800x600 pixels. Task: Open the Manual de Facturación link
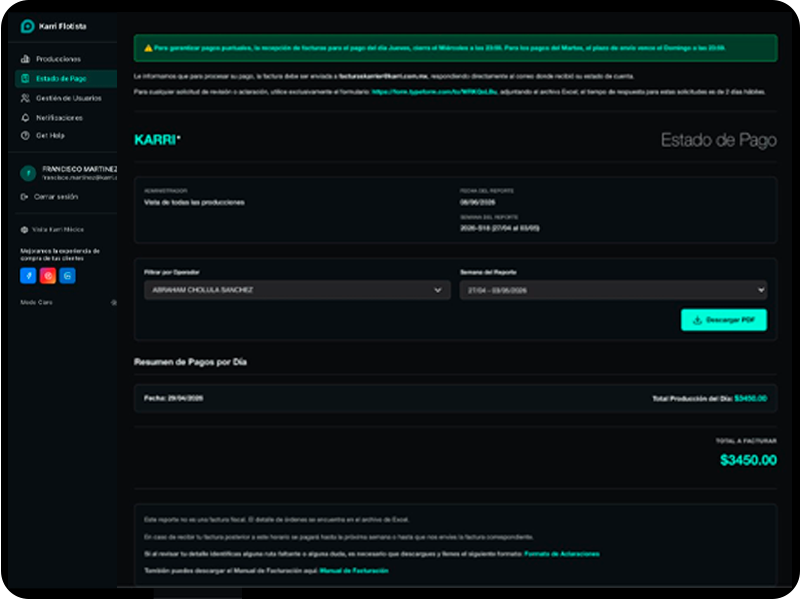[x=354, y=571]
